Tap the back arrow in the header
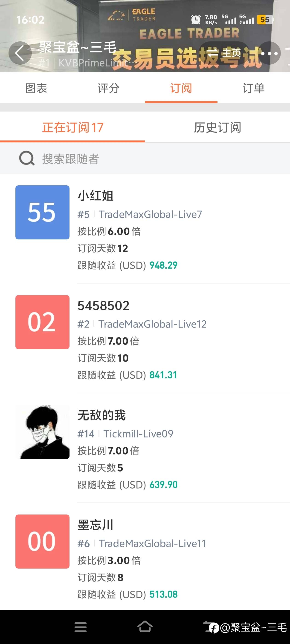This screenshot has width=290, height=644. point(20,53)
